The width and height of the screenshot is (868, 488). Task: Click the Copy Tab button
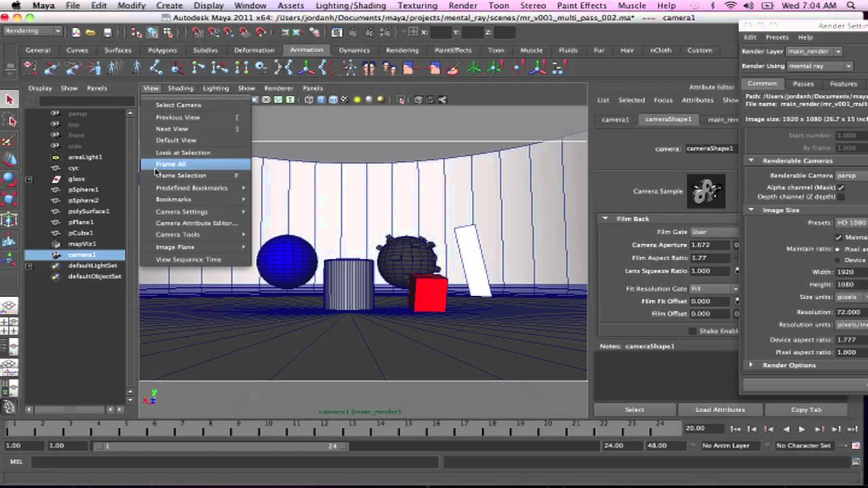(806, 409)
